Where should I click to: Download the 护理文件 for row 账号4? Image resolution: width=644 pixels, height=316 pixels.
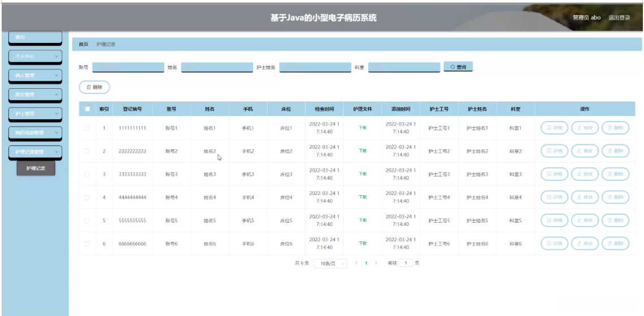pos(362,197)
